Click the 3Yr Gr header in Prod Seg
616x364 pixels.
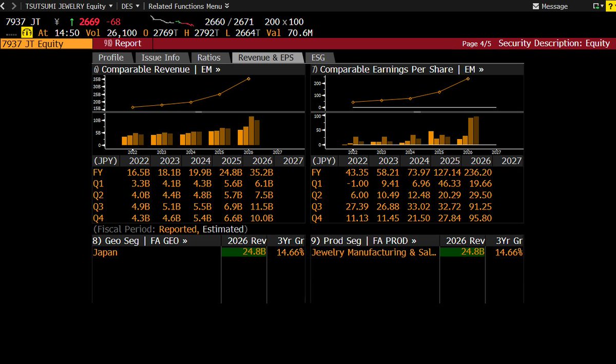[x=510, y=241]
